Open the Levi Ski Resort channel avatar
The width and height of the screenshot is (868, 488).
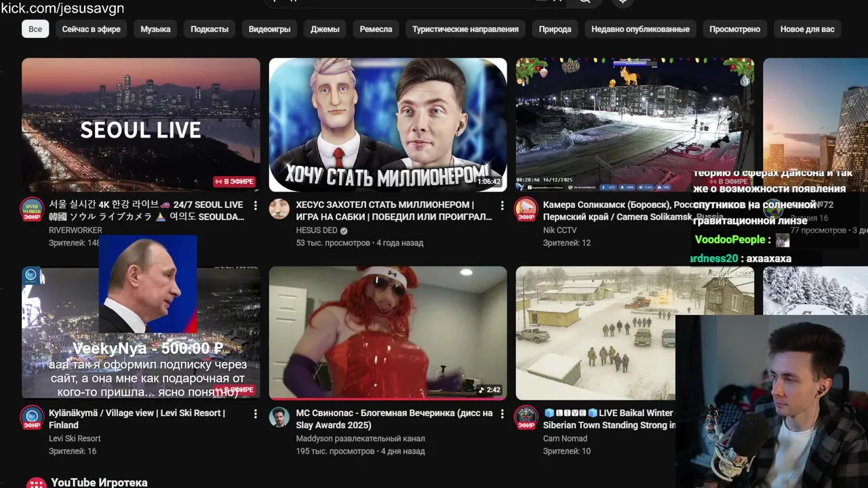[x=32, y=418]
